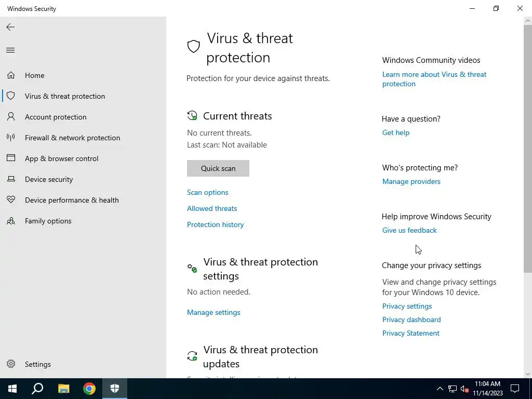The image size is (532, 399).
Task: Show hidden system tray icons
Action: (x=440, y=389)
